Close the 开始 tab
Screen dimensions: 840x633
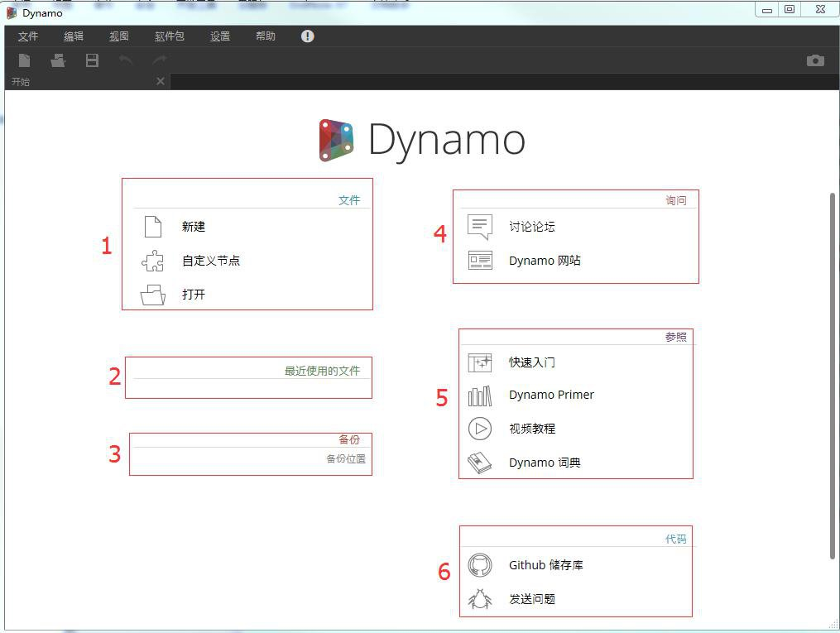(161, 81)
